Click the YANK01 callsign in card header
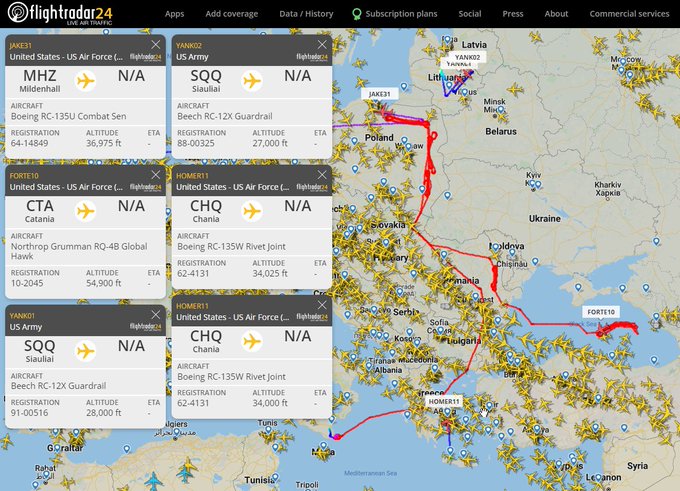Image resolution: width=680 pixels, height=491 pixels. [22, 316]
